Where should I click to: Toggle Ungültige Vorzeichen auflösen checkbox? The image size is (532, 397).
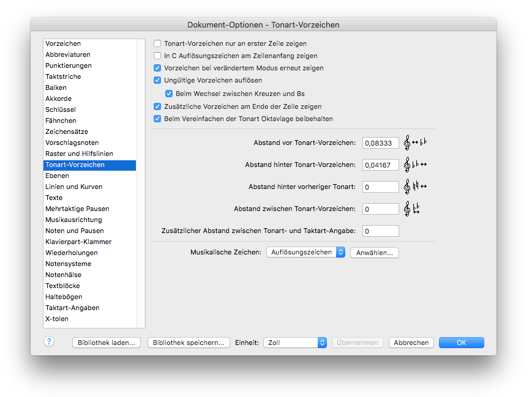point(157,80)
